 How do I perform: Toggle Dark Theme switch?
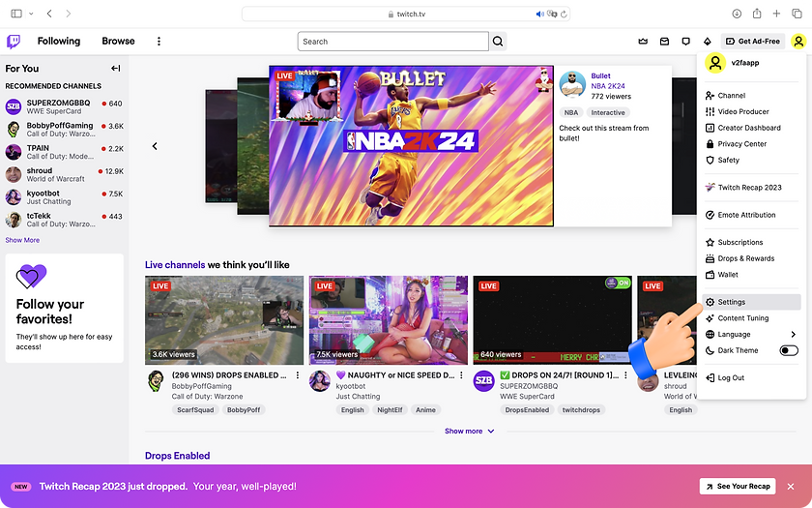coord(788,351)
